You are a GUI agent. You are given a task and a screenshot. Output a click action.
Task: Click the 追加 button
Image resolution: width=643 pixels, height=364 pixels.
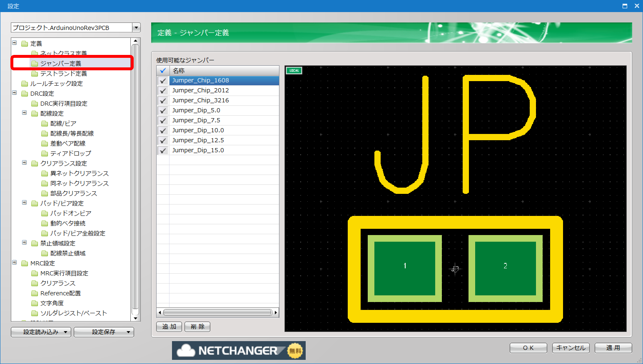coord(169,327)
